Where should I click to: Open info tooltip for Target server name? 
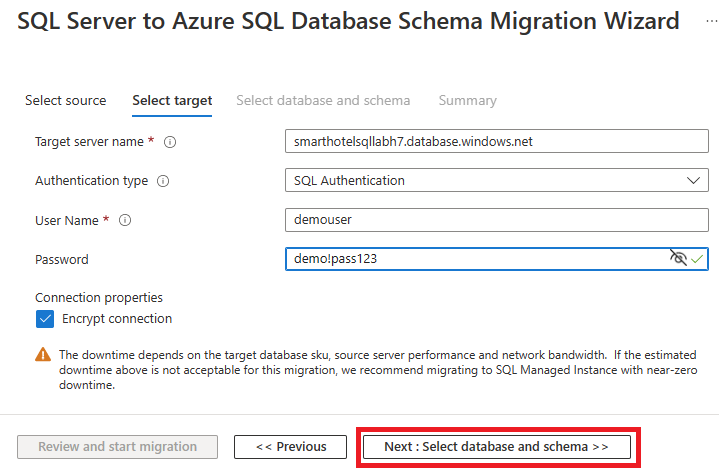(170, 142)
